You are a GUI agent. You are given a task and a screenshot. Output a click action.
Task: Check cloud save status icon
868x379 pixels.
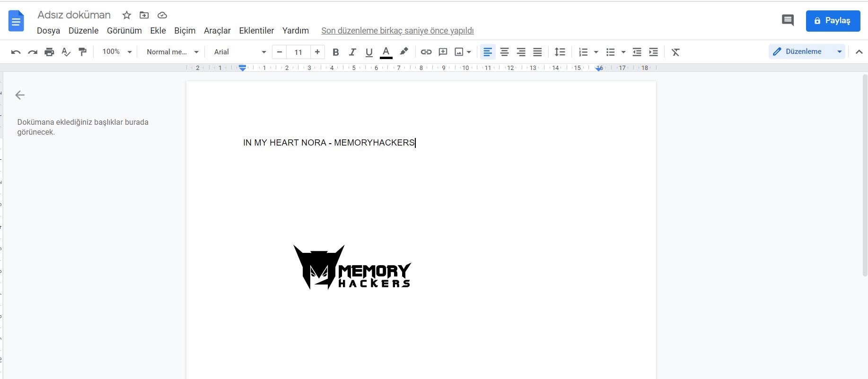pos(162,15)
